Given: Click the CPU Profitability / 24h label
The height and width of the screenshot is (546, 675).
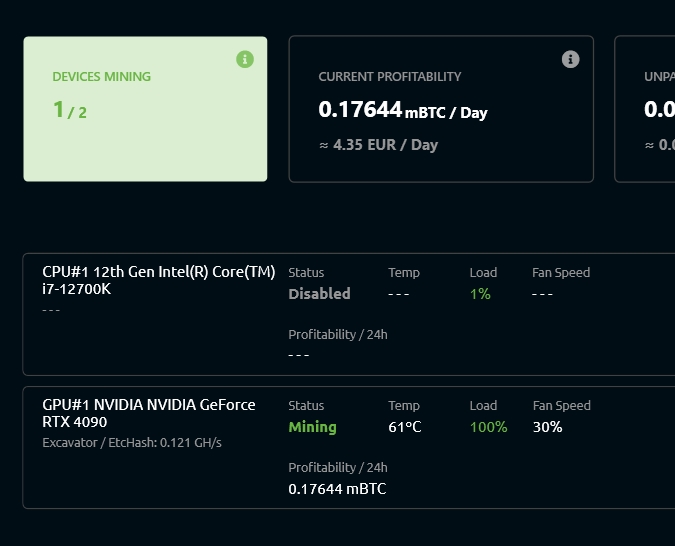Looking at the screenshot, I should [338, 335].
